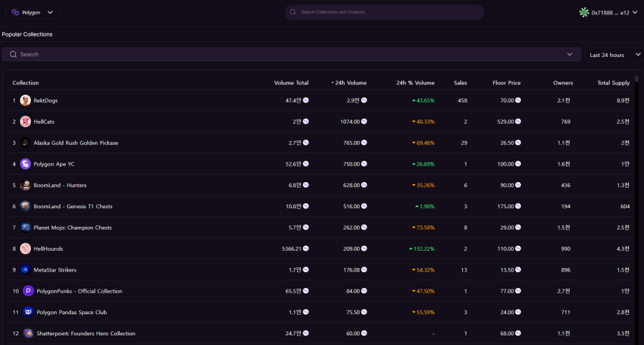Open the Polygon network dropdown

tap(33, 12)
